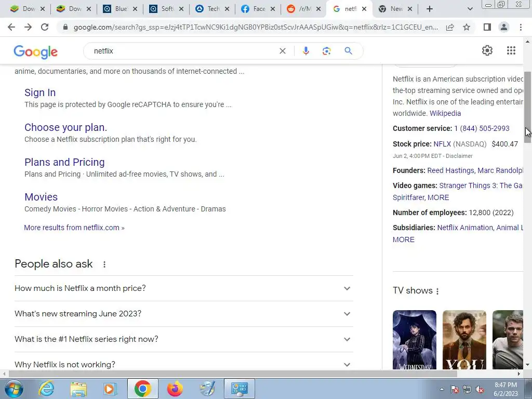
Task: Switch to the Tech tab
Action: click(213, 9)
